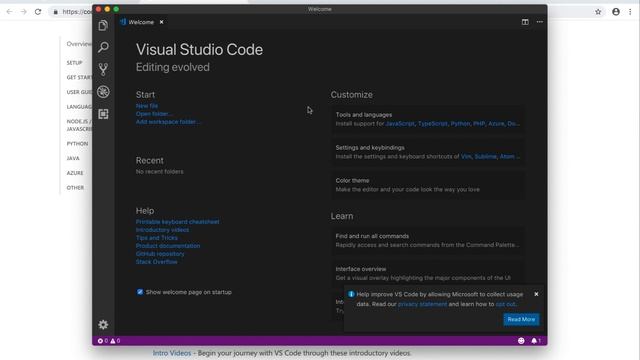Open the Tips and Tricks link
640x360 pixels.
pos(157,238)
